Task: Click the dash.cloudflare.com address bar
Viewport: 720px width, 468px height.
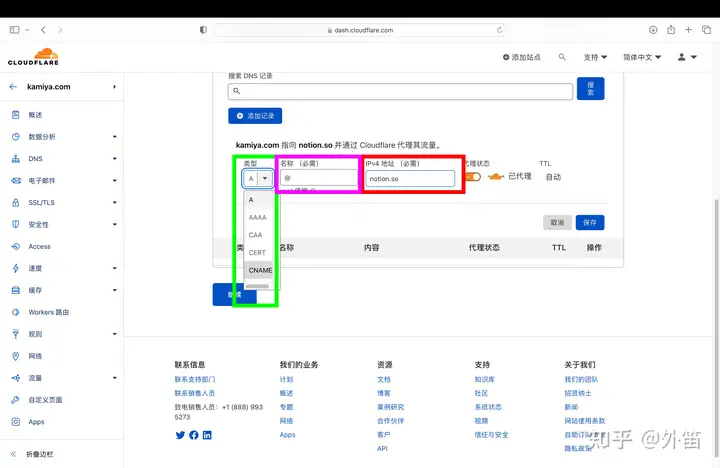Action: click(360, 30)
